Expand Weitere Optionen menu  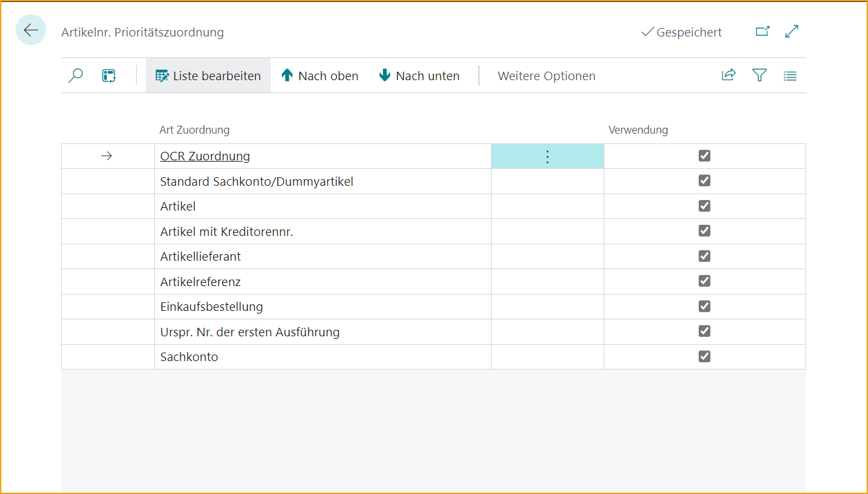546,76
